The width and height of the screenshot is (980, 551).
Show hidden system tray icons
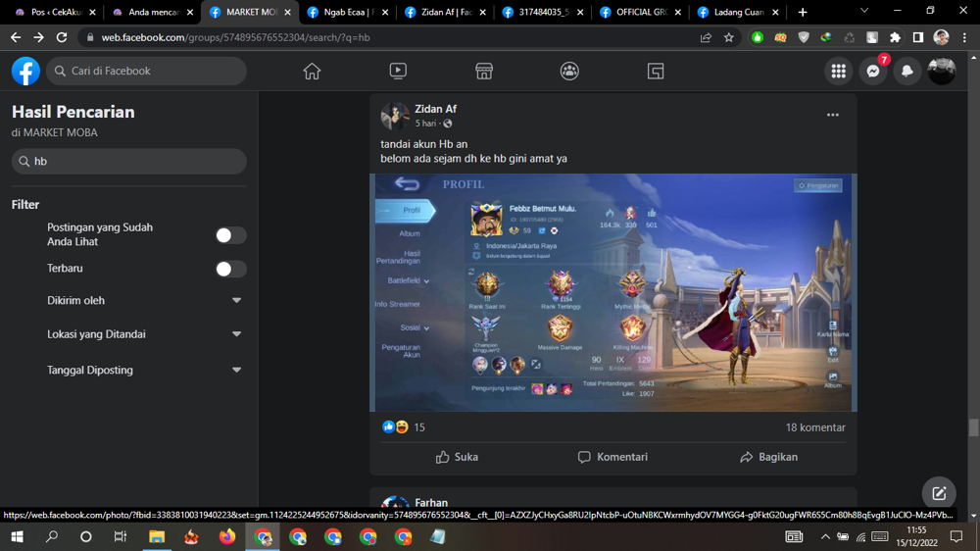(x=825, y=536)
